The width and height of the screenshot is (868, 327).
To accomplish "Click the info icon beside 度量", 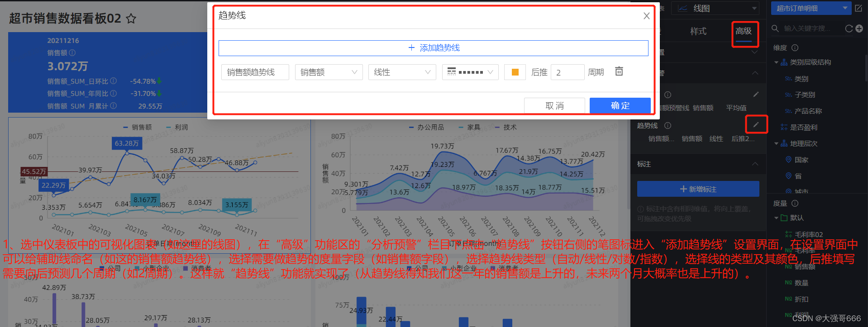I will [x=795, y=204].
